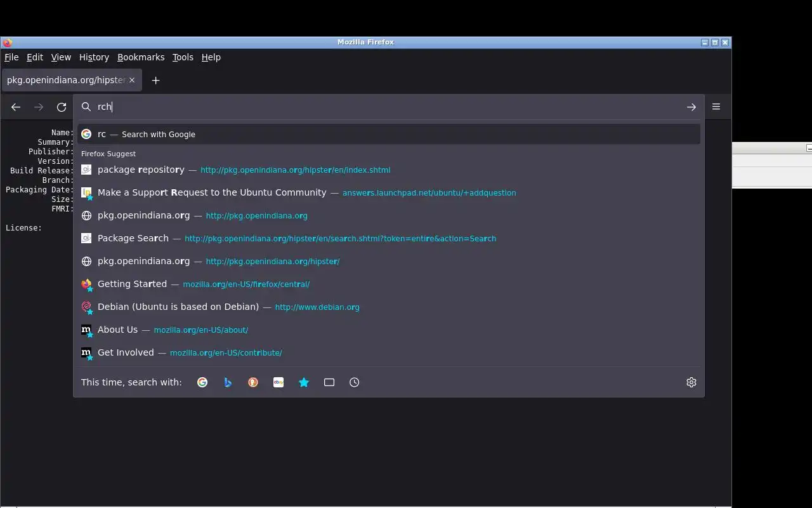
Task: Click Debian swirl icon in suggestions
Action: click(x=87, y=307)
